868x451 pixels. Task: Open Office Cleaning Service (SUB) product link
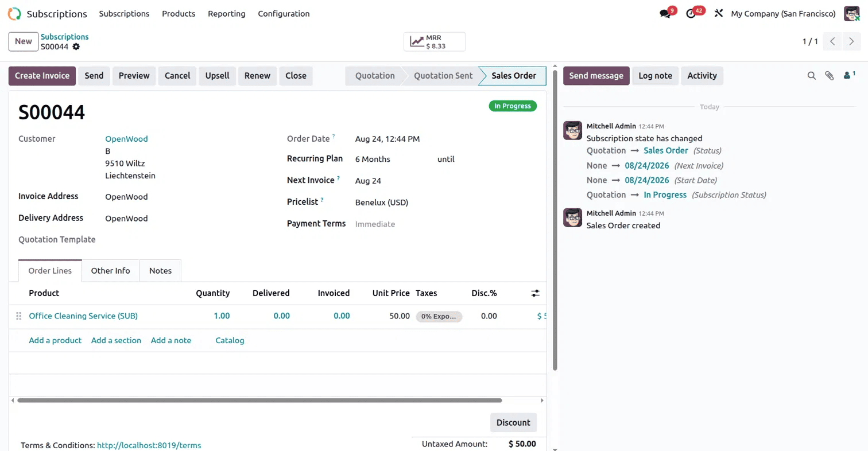coord(83,316)
